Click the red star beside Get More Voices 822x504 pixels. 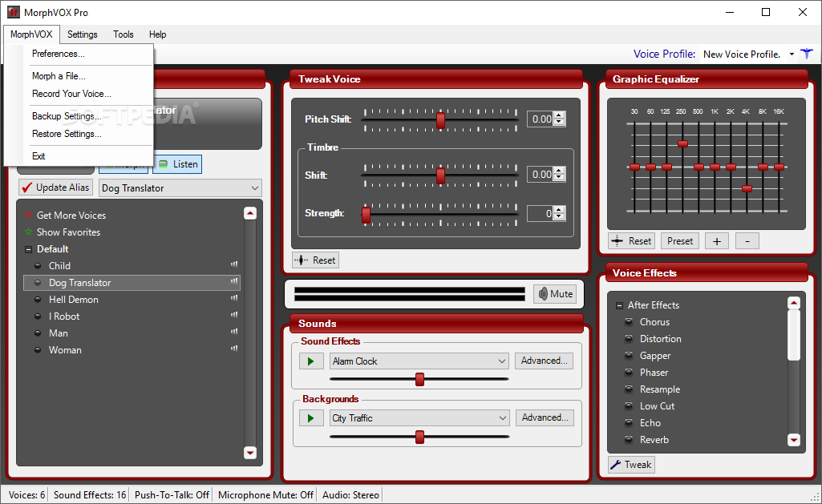click(x=28, y=215)
